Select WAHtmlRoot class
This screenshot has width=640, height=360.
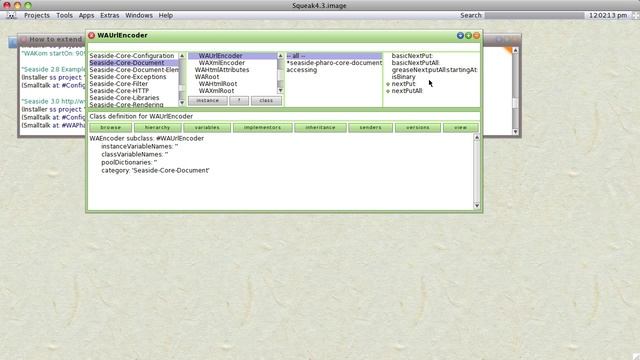click(232, 84)
